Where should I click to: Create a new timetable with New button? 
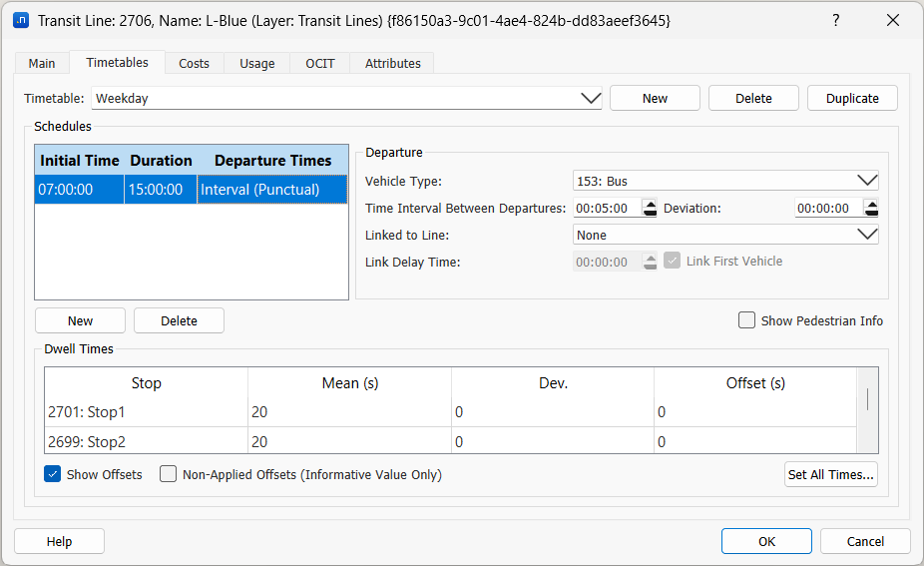[x=655, y=98]
